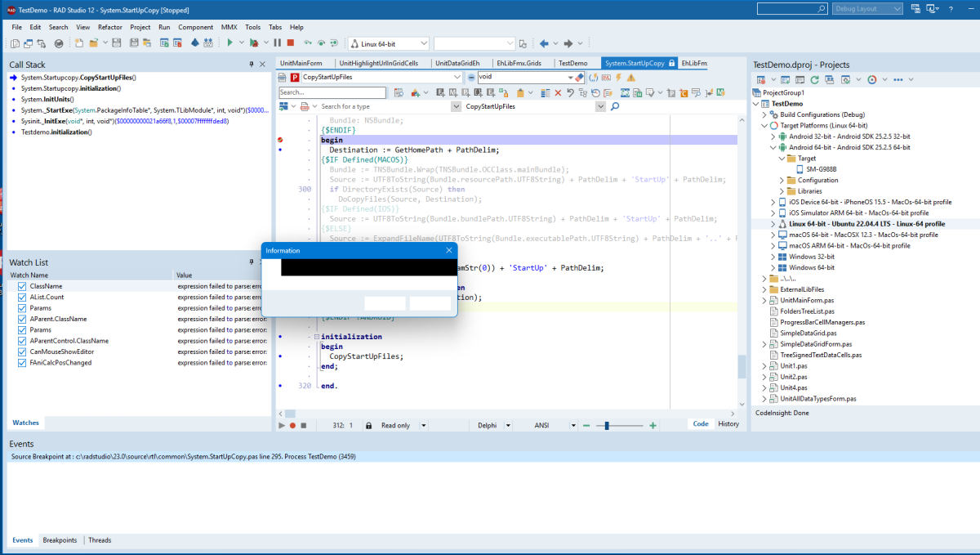980x555 pixels.
Task: Open the Refactor menu
Action: click(110, 27)
